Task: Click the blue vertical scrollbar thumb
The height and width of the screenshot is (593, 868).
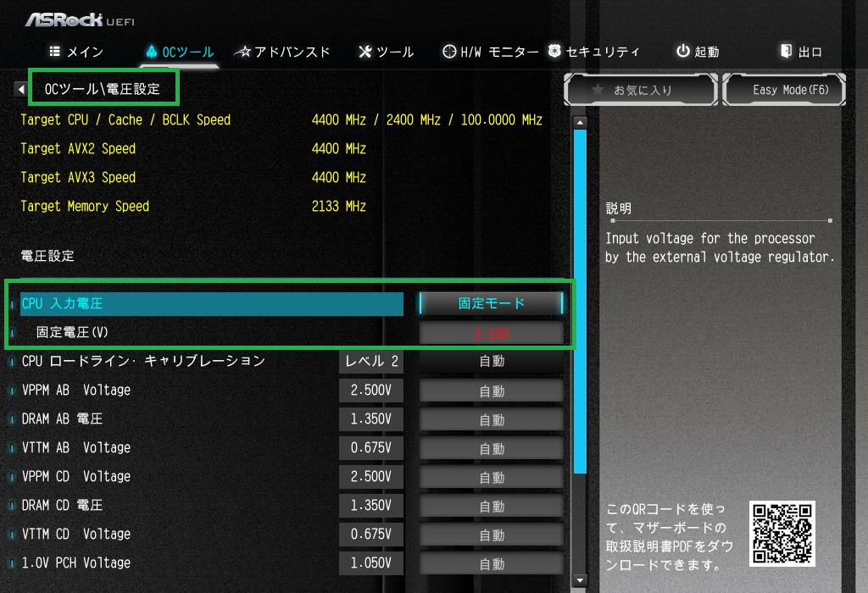Action: [x=580, y=302]
